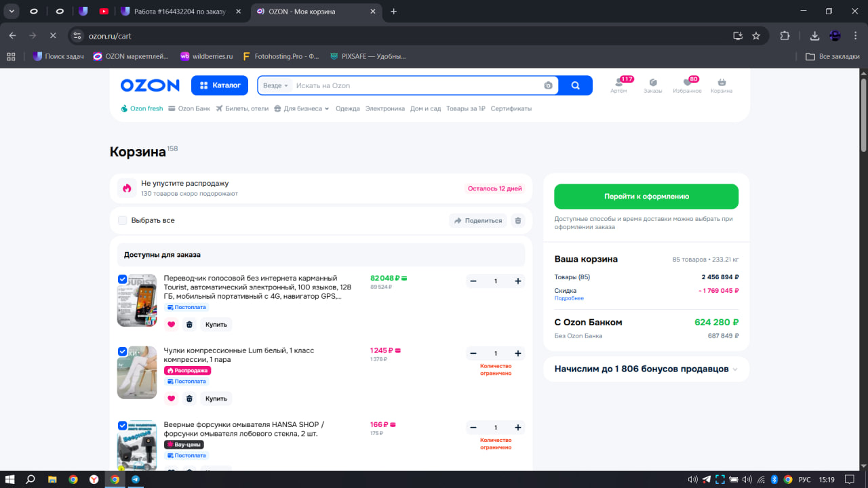
Task: Decrease quantity of Переводчик голосовой
Action: [x=473, y=281]
